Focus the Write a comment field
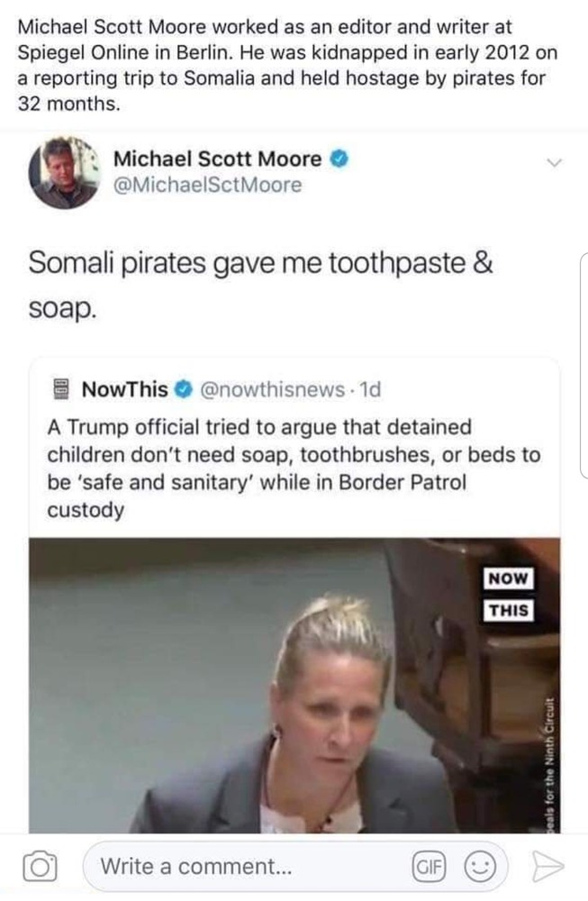 [243, 867]
